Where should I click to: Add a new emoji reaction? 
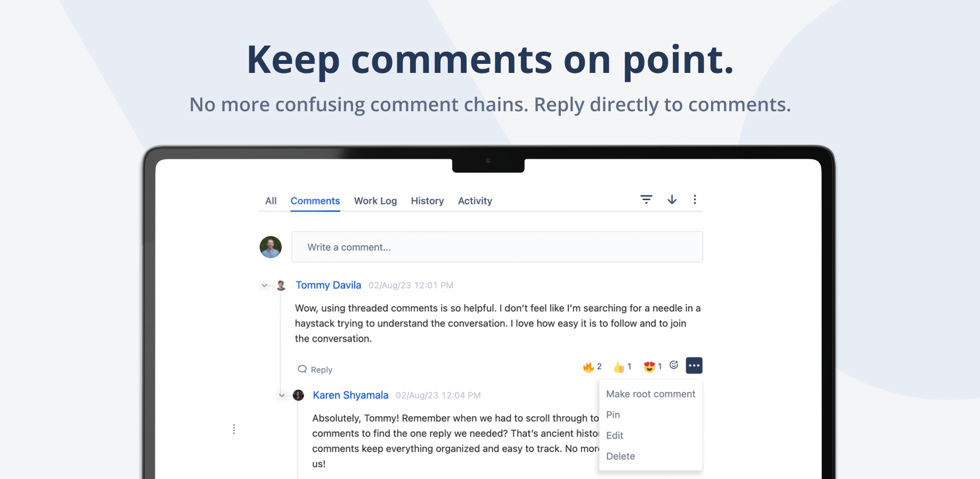(674, 365)
